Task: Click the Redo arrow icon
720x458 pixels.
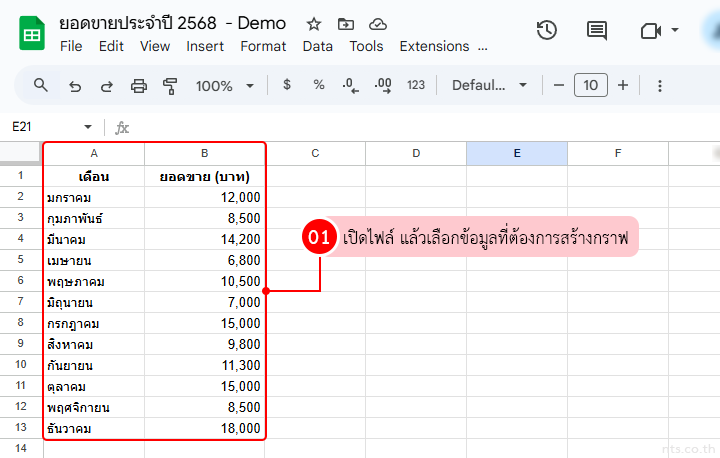Action: [106, 86]
